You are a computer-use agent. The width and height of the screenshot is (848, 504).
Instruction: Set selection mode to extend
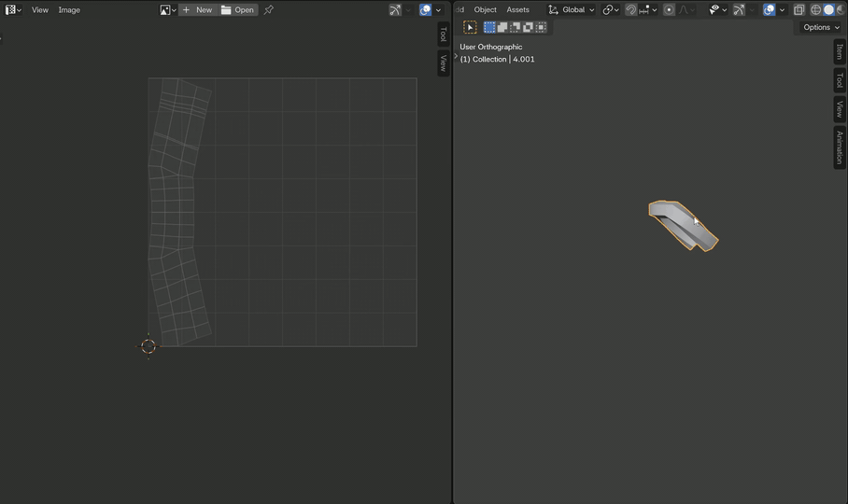click(502, 27)
